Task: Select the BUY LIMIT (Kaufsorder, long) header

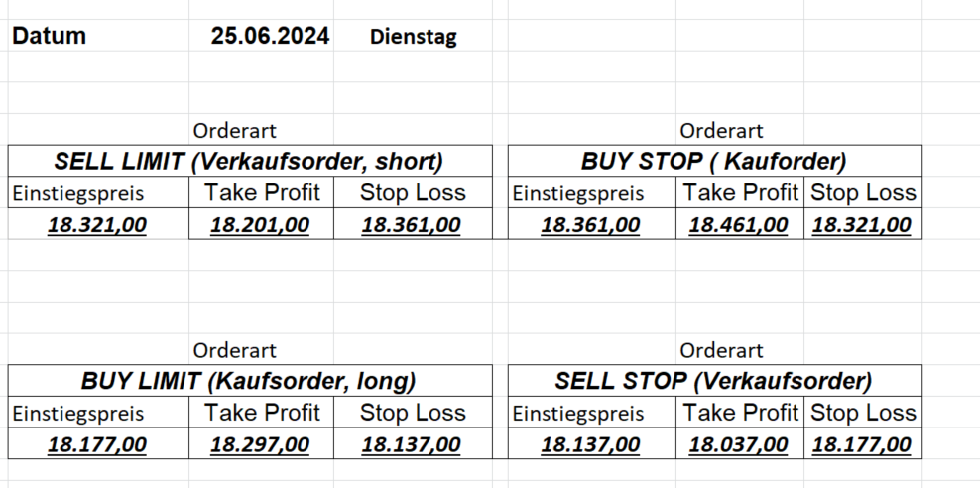Action: tap(249, 381)
